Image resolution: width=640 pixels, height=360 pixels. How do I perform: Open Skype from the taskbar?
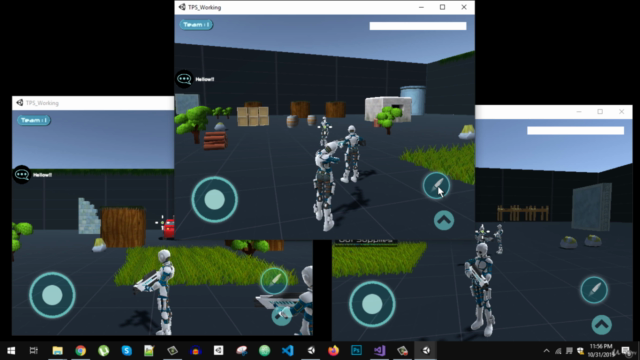pyautogui.click(x=127, y=351)
